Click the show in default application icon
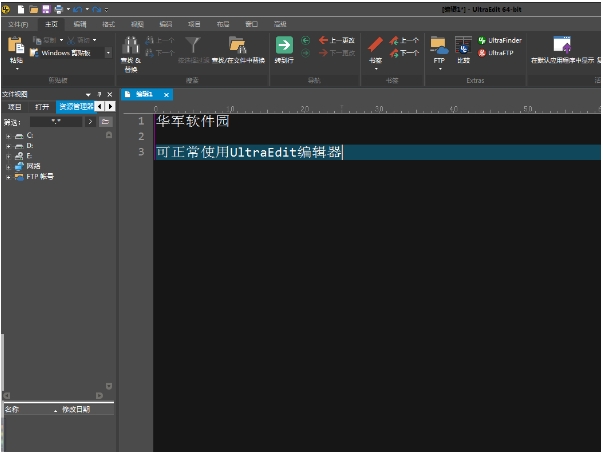603x454 pixels. (x=562, y=45)
